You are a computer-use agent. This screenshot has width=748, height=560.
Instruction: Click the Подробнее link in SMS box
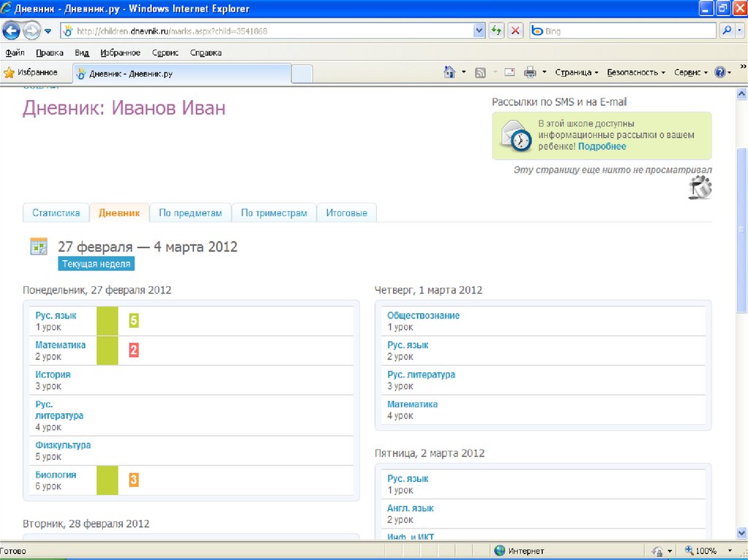[x=602, y=146]
